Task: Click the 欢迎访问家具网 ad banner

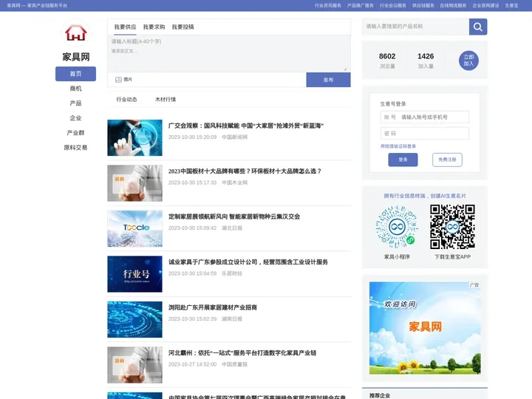Action: 425,328
